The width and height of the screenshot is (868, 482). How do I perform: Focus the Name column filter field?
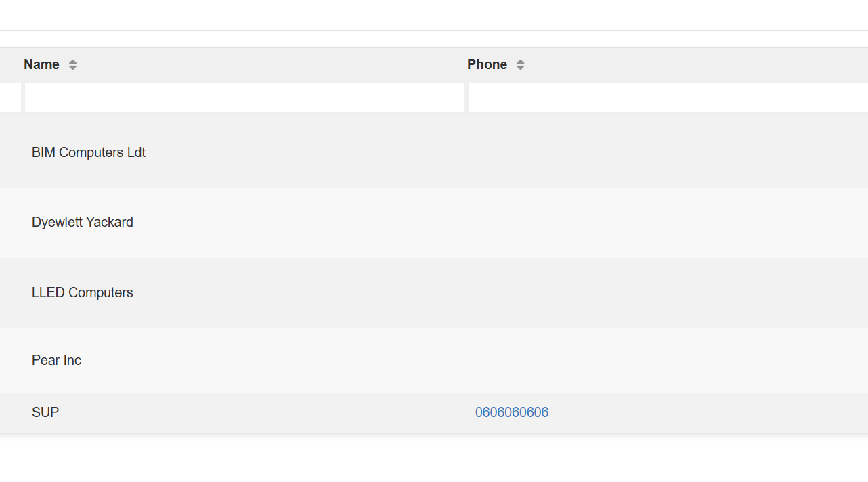[244, 97]
